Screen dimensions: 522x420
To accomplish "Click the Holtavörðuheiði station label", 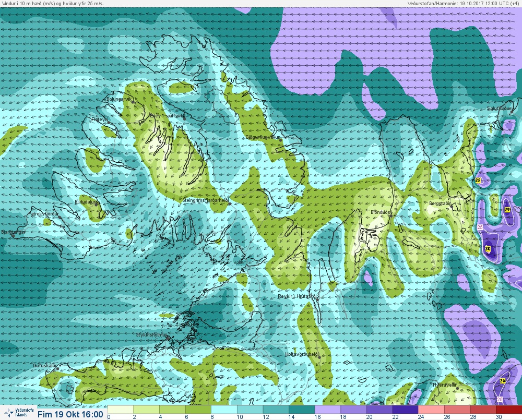I will click(302, 354).
